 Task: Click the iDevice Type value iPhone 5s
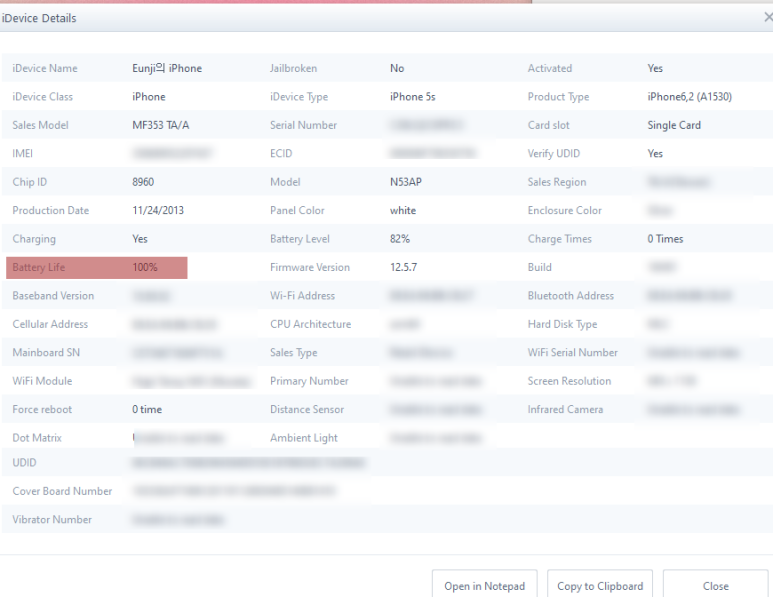(x=413, y=97)
